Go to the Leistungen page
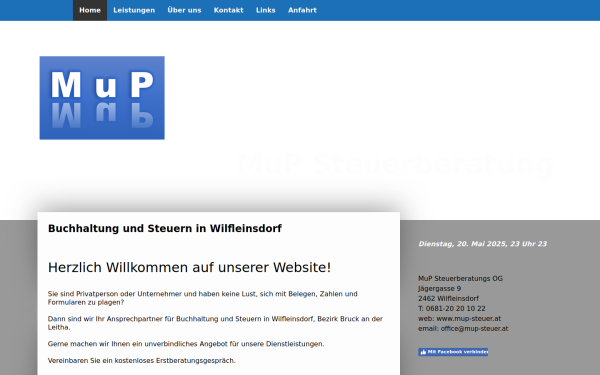The image size is (600, 375). [x=134, y=10]
